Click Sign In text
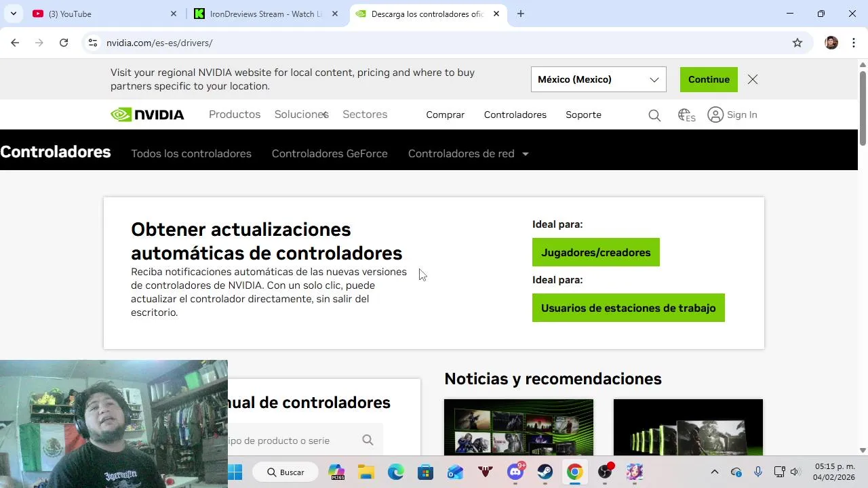868x488 pixels. 742,115
